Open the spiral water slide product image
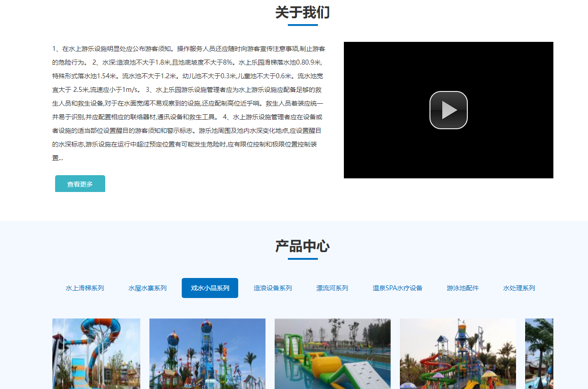 [x=96, y=354]
